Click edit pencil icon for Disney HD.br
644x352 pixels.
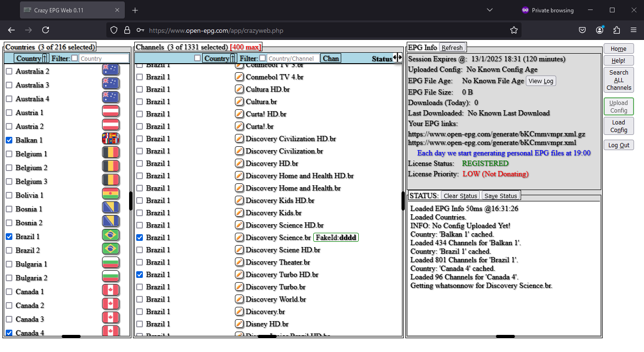tap(240, 324)
